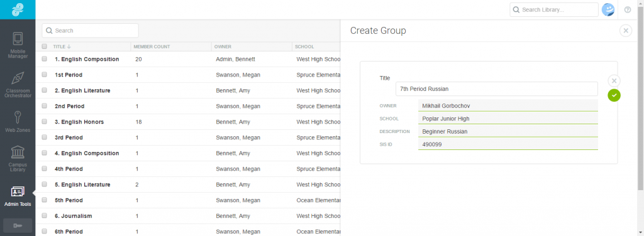Screen dimensions: 644x236
Task: Click Admin, Bennett owner cell
Action: coord(235,59)
